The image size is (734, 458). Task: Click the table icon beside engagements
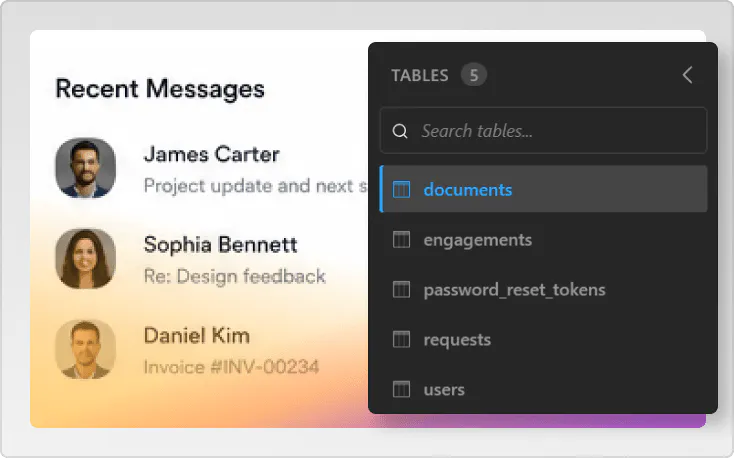[401, 240]
